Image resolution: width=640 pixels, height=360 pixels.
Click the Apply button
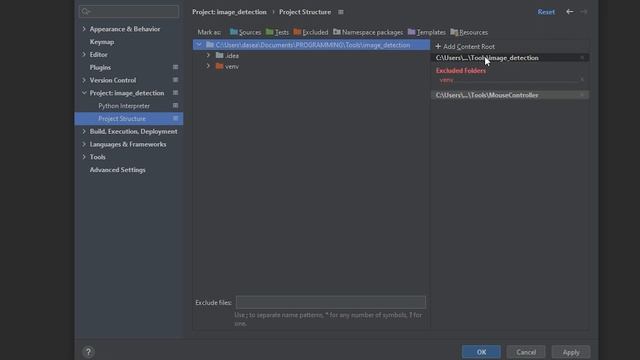click(x=571, y=352)
